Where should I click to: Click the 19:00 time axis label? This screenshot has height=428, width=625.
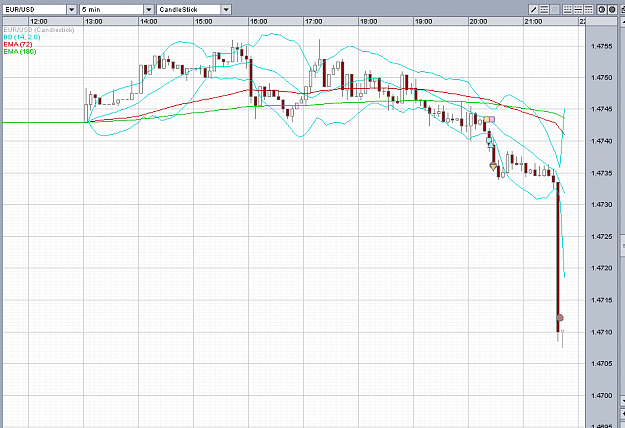pos(423,22)
